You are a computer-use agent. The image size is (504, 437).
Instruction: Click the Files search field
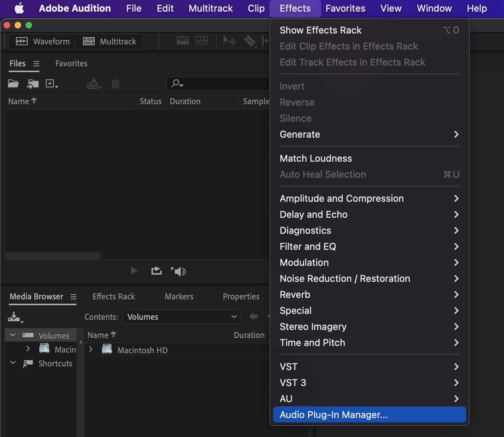[218, 84]
